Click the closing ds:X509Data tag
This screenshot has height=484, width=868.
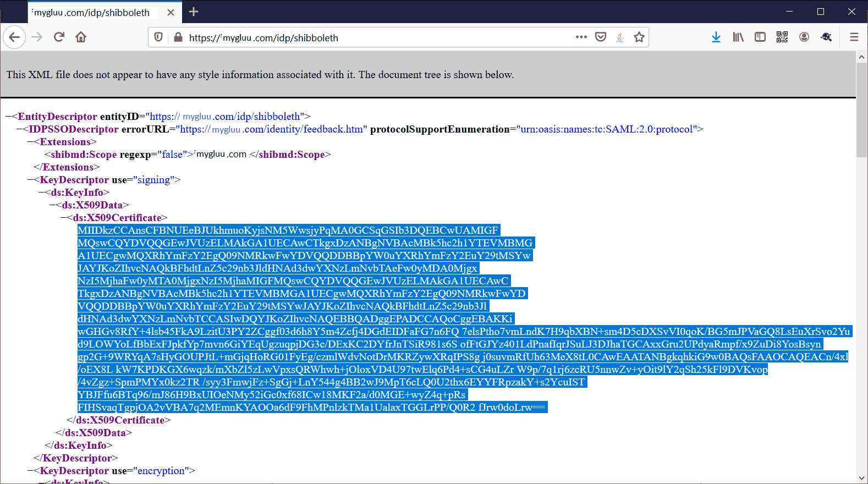tap(94, 433)
